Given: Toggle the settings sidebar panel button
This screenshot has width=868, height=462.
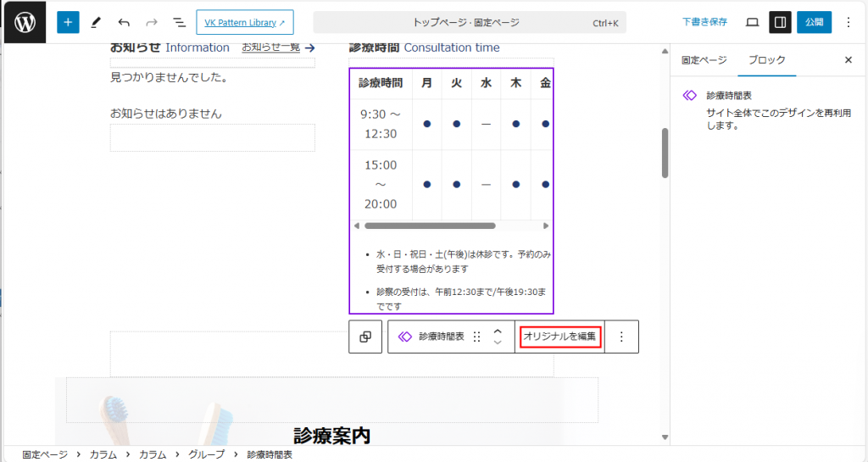Looking at the screenshot, I should 780,22.
